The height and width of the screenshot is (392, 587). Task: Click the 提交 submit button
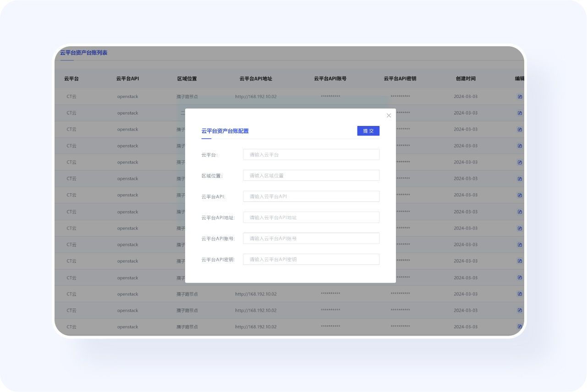pos(368,131)
